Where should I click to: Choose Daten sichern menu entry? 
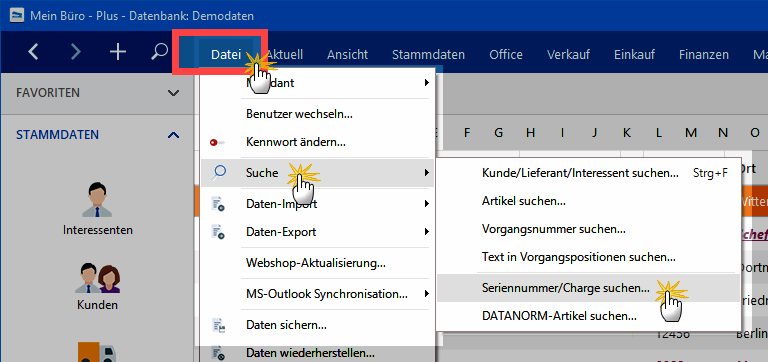(317, 325)
